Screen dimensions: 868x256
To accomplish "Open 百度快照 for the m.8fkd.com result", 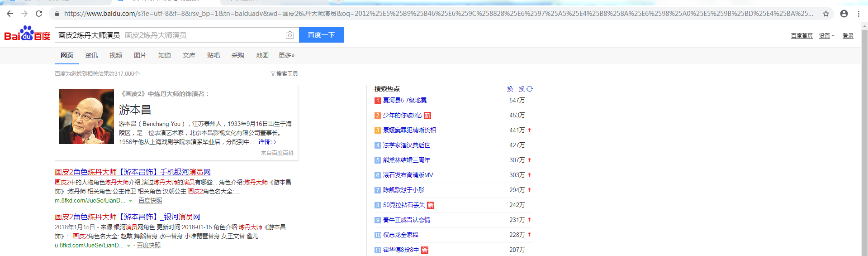I will click(150, 201).
